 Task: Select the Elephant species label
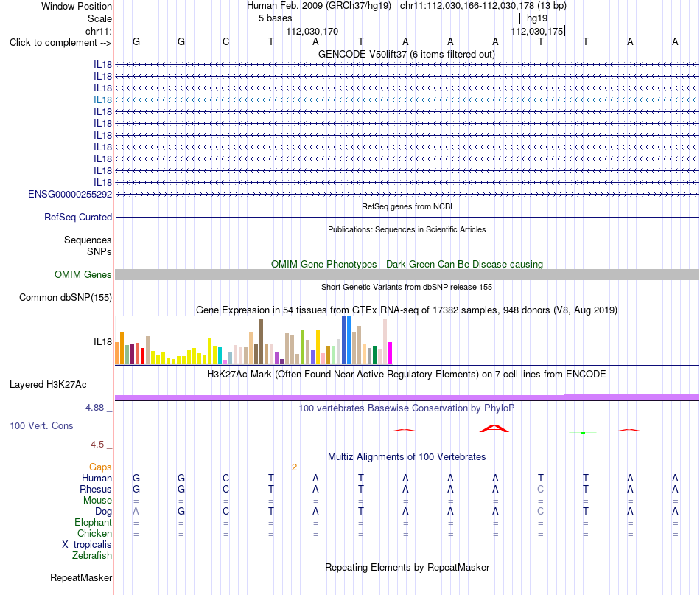tap(93, 522)
